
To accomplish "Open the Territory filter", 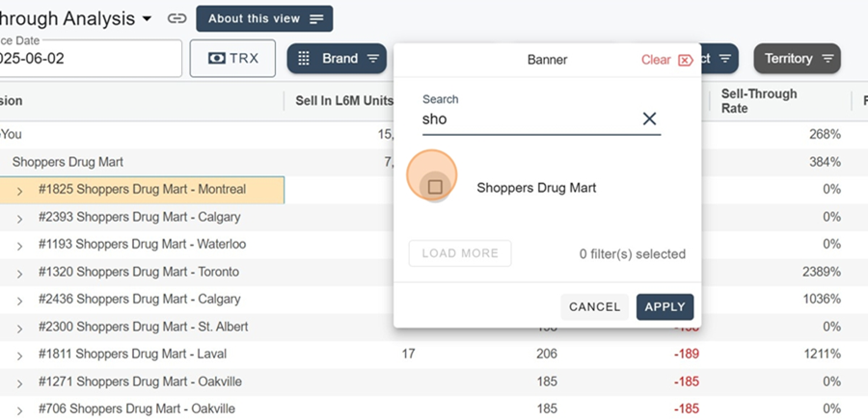I will tap(798, 59).
